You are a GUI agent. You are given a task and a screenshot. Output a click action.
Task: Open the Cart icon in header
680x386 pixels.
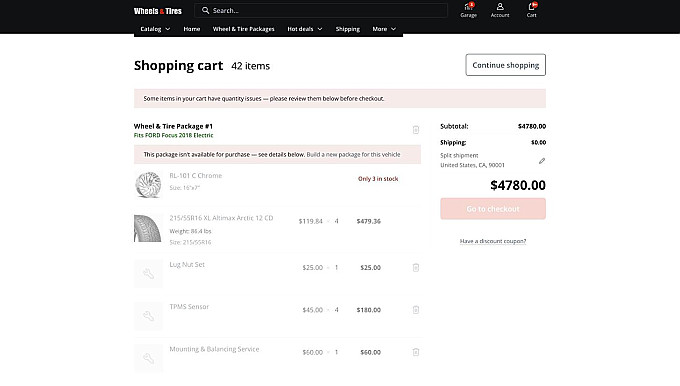point(532,10)
